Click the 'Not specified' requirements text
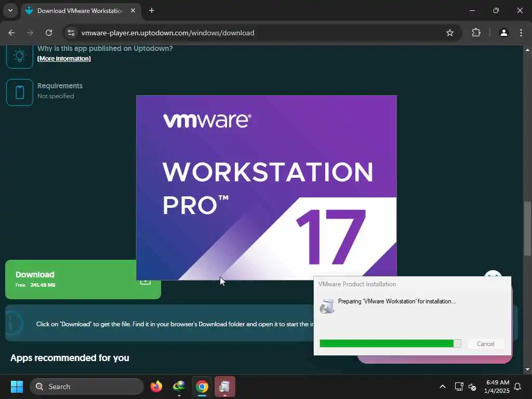 click(56, 96)
